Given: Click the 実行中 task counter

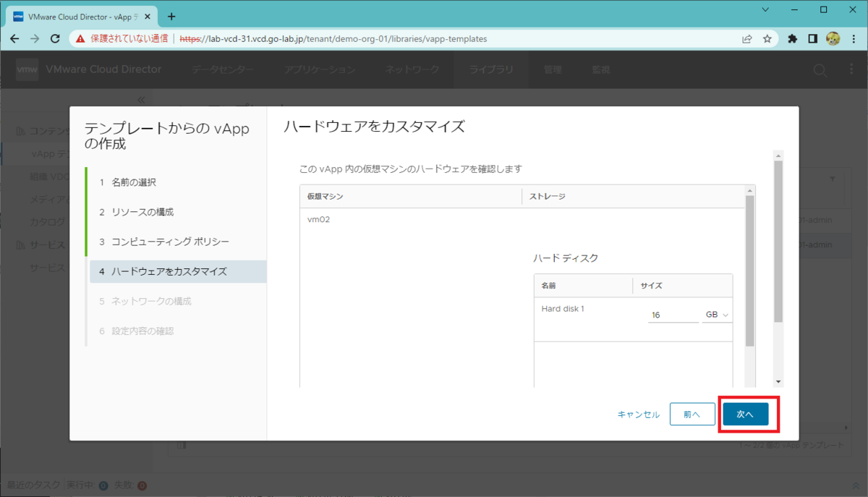Looking at the screenshot, I should point(86,485).
